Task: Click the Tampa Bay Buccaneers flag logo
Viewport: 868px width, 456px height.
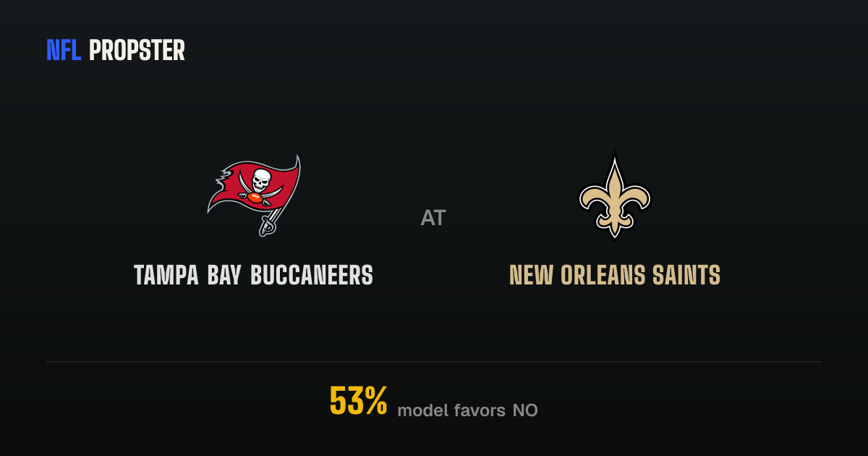Action: (253, 195)
